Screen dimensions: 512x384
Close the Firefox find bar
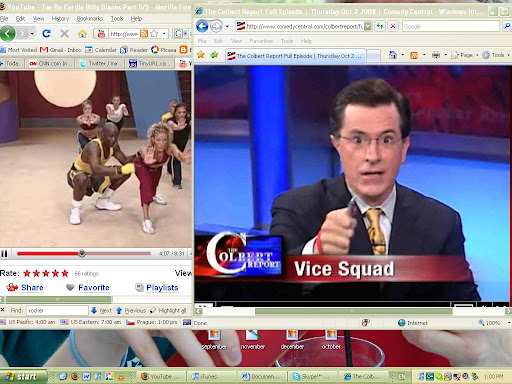tap(3, 310)
